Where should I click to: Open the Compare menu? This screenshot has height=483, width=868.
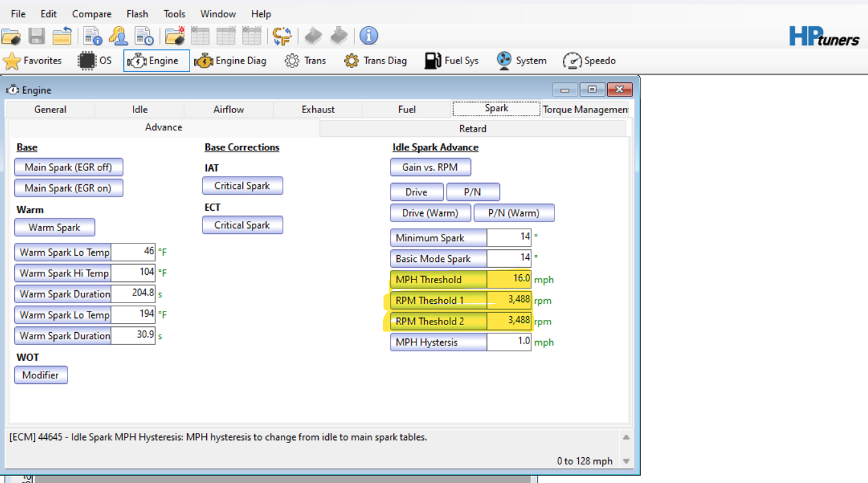91,13
